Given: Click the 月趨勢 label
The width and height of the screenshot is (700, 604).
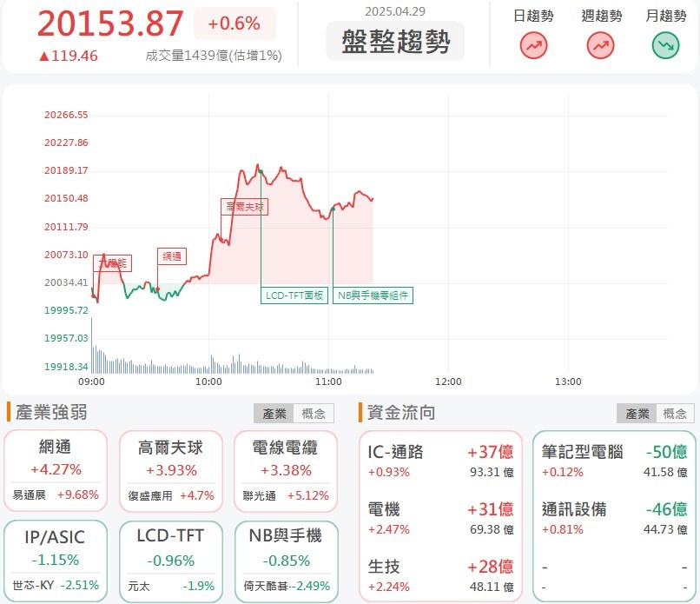Looking at the screenshot, I should [665, 17].
